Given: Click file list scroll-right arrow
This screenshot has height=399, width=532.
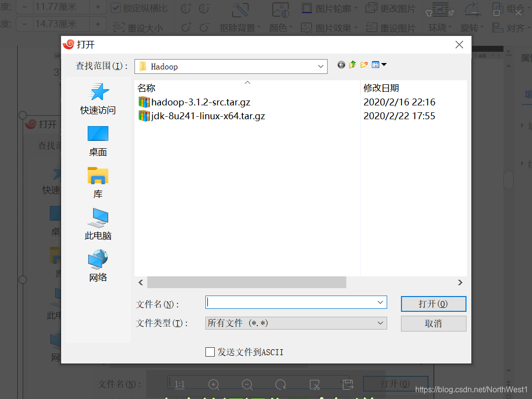Looking at the screenshot, I should point(460,282).
